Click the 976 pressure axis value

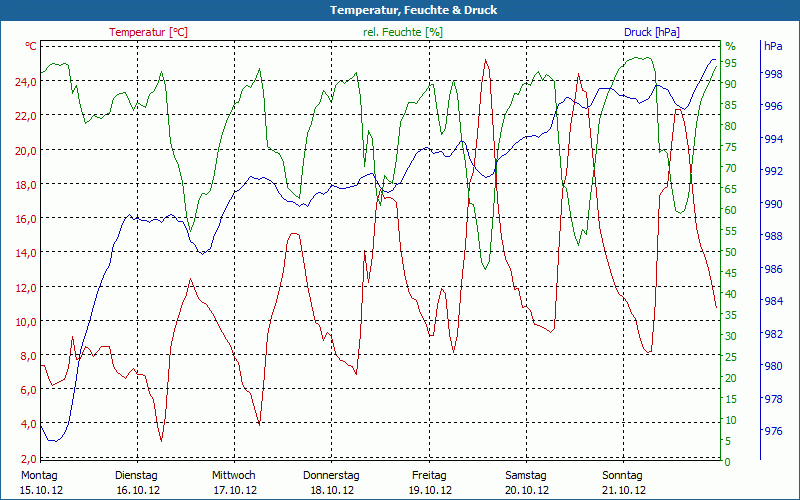773,432
